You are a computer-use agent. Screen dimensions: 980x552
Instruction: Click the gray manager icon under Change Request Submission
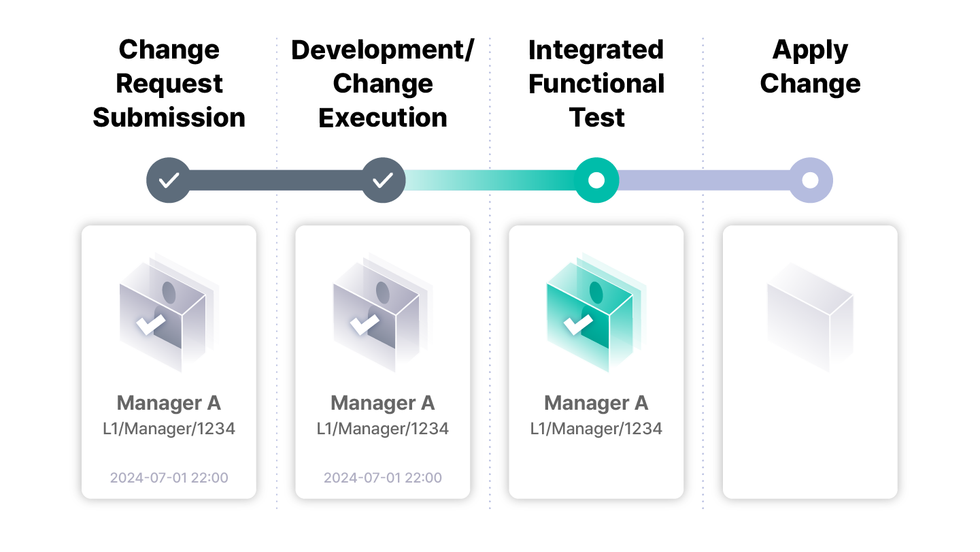click(x=169, y=313)
